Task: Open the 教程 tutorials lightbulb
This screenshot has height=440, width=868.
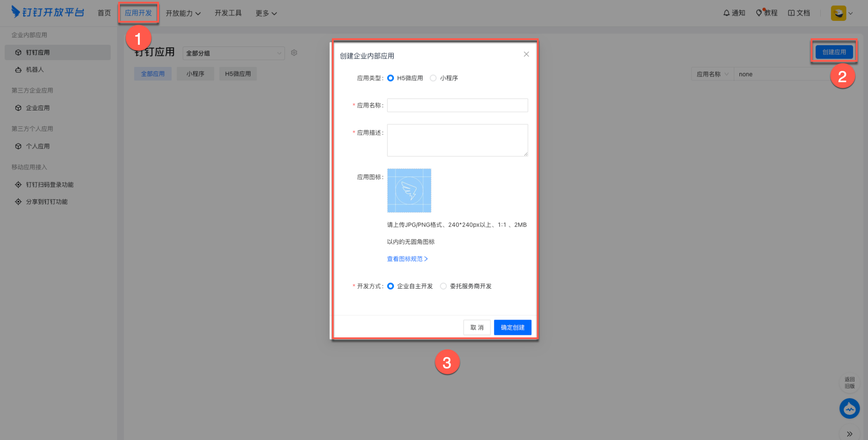Action: tap(767, 13)
